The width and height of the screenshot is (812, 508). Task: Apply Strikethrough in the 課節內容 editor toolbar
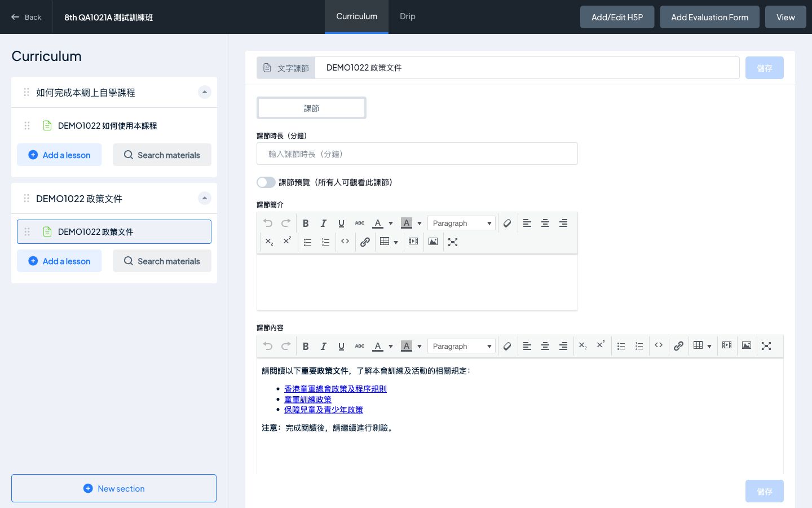[359, 346]
